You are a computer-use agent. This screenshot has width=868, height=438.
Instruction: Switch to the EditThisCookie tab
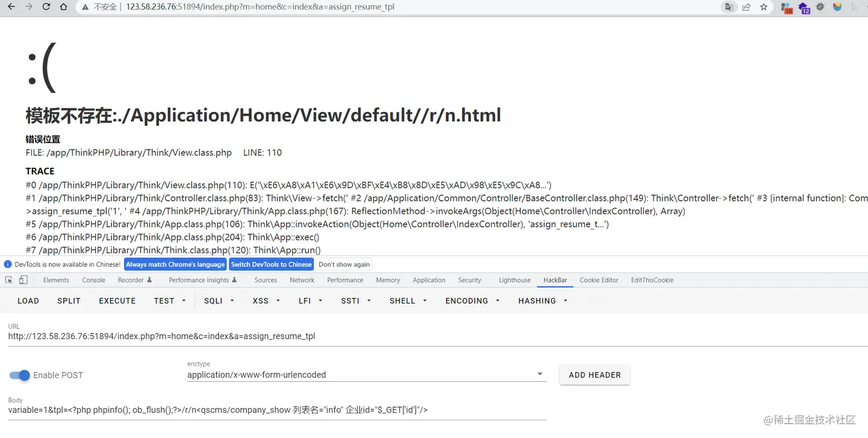(652, 280)
